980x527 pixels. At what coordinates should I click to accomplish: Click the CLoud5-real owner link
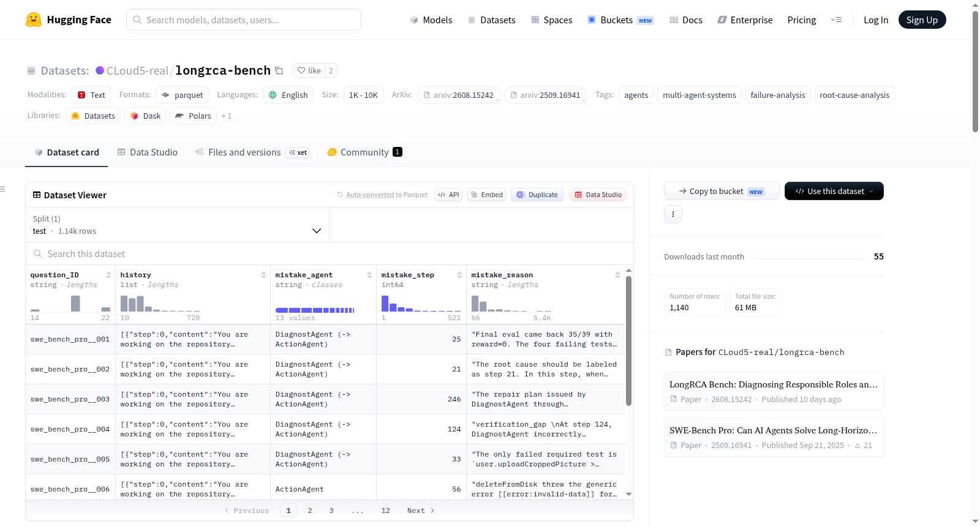click(x=137, y=70)
